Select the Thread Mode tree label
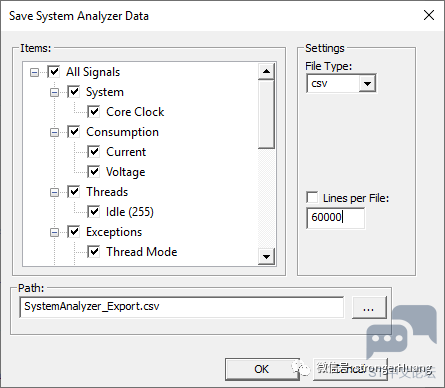Image resolution: width=445 pixels, height=388 pixels. (142, 252)
